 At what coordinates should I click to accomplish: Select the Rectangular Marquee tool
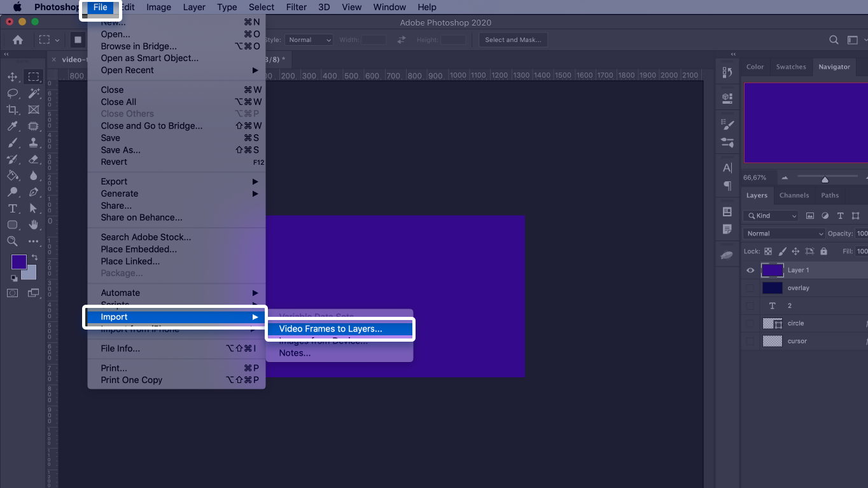tap(33, 77)
